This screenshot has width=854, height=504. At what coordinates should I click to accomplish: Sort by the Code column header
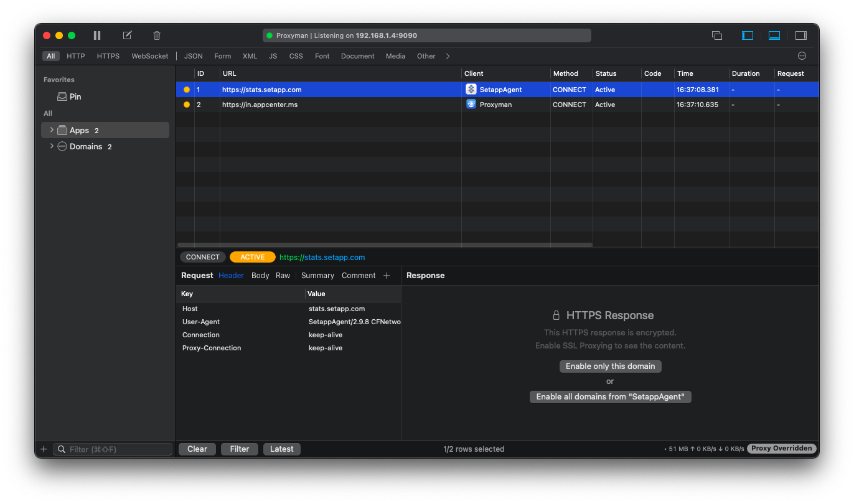pyautogui.click(x=657, y=73)
